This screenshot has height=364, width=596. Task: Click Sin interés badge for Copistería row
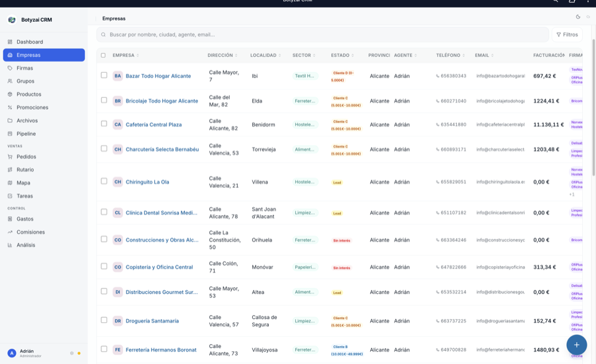click(342, 268)
